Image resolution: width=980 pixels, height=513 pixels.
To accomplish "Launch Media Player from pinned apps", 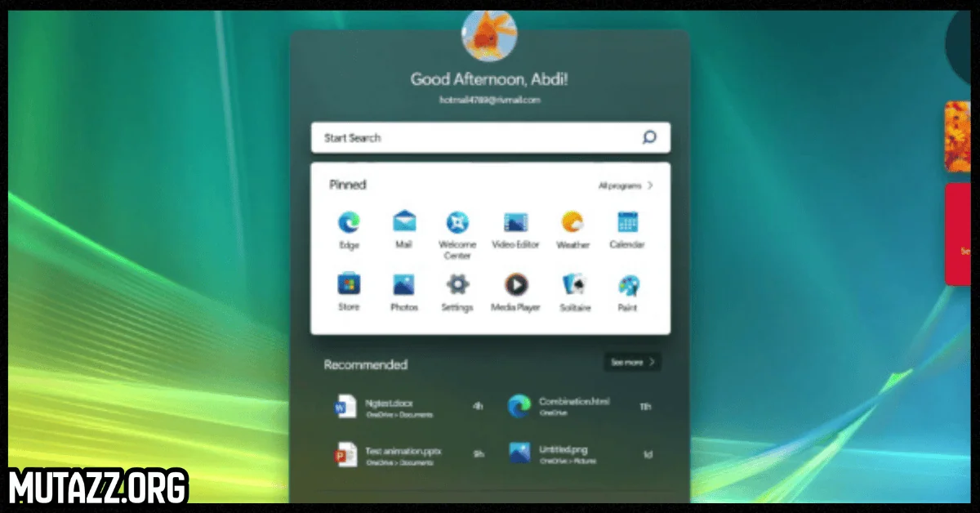I will (515, 285).
